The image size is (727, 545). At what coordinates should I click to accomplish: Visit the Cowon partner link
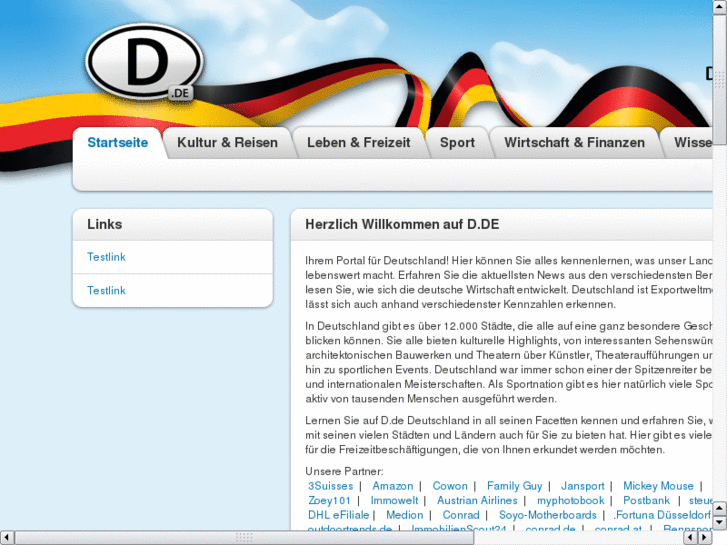[x=450, y=486]
